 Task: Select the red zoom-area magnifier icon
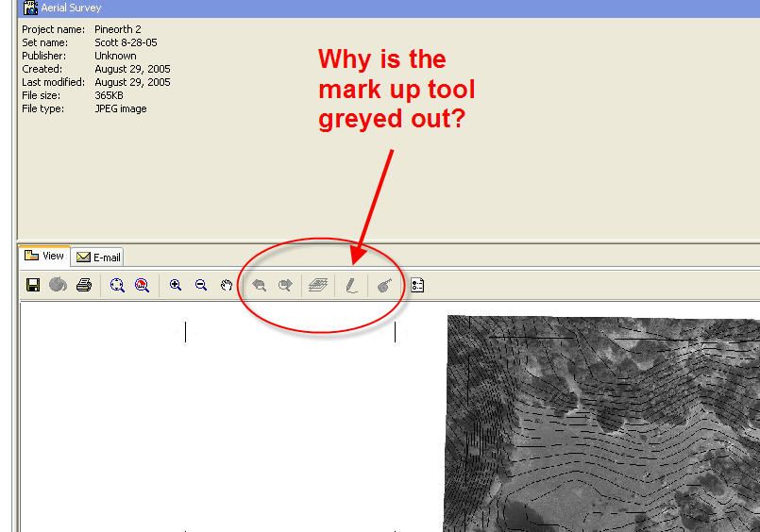pos(142,285)
